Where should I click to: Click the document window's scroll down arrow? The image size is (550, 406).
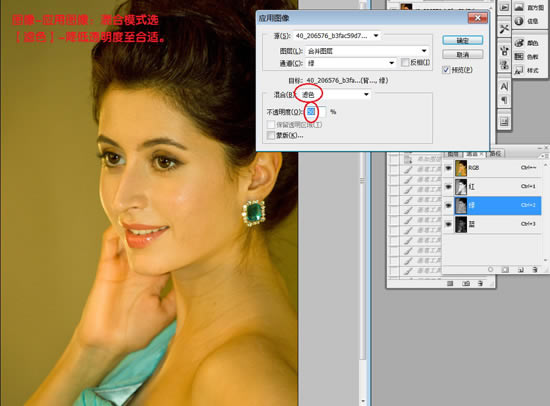[363, 401]
